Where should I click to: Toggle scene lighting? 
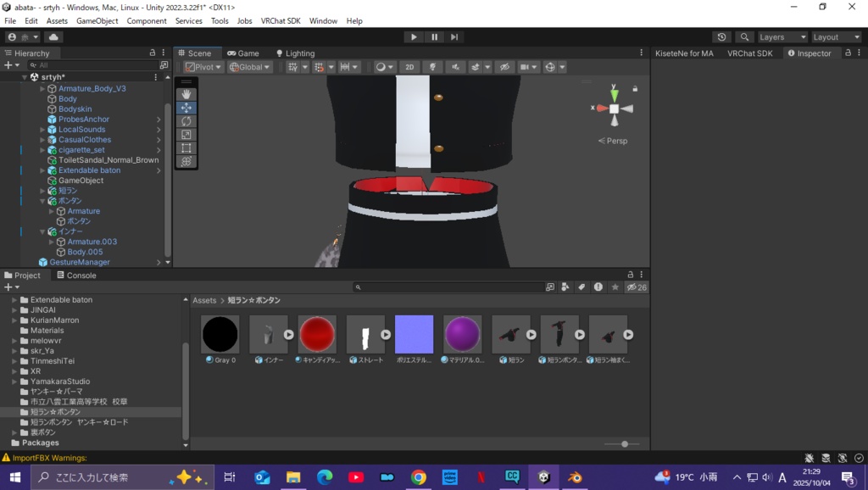433,67
